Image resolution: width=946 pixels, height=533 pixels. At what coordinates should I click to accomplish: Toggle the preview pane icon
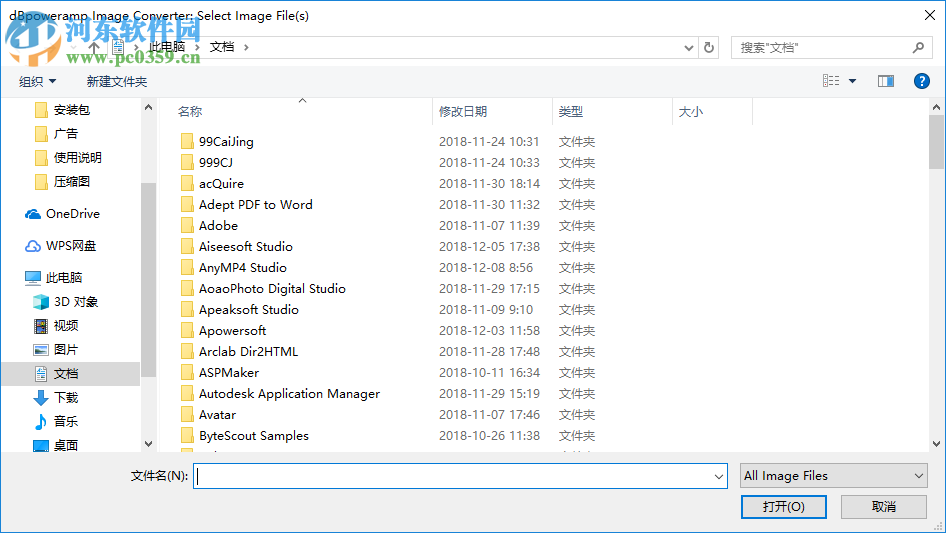(x=886, y=81)
